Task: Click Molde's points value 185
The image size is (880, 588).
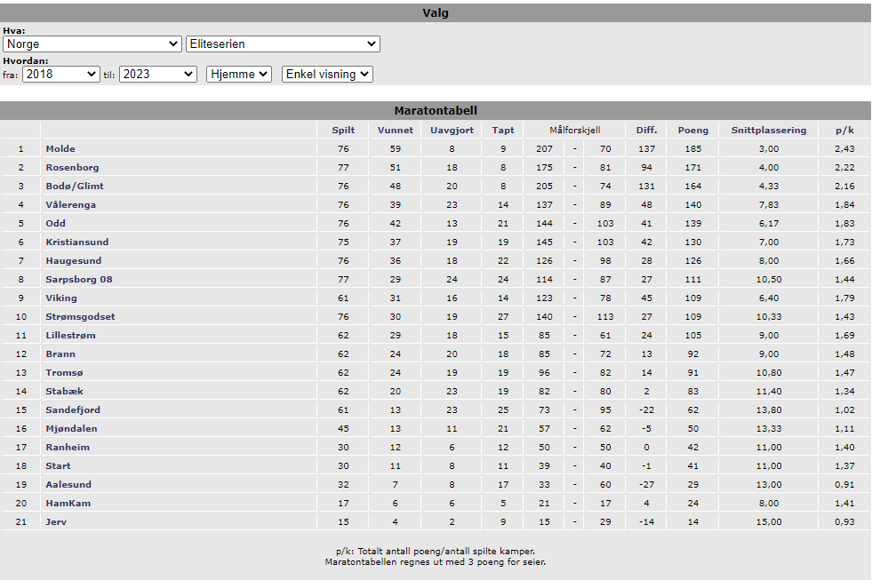Action: coord(693,148)
